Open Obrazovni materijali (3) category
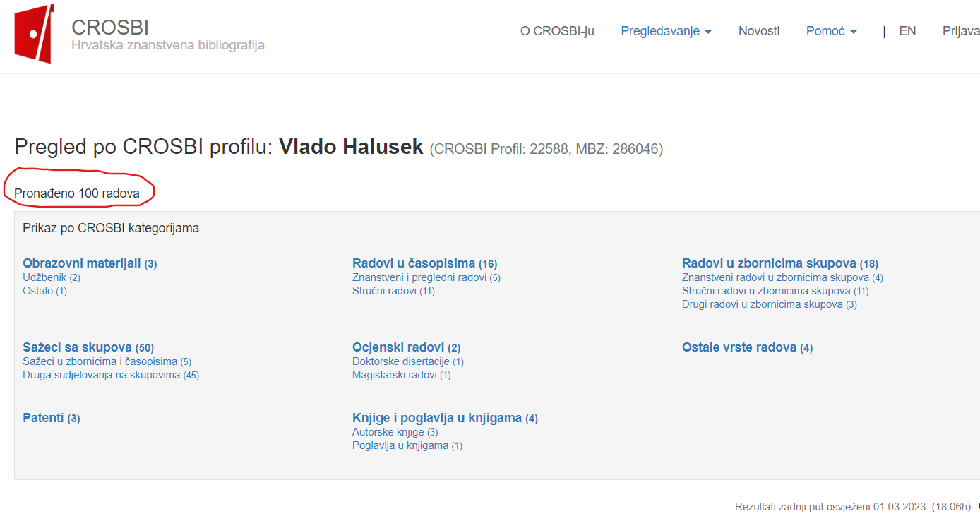The height and width of the screenshot is (516, 980). point(90,263)
